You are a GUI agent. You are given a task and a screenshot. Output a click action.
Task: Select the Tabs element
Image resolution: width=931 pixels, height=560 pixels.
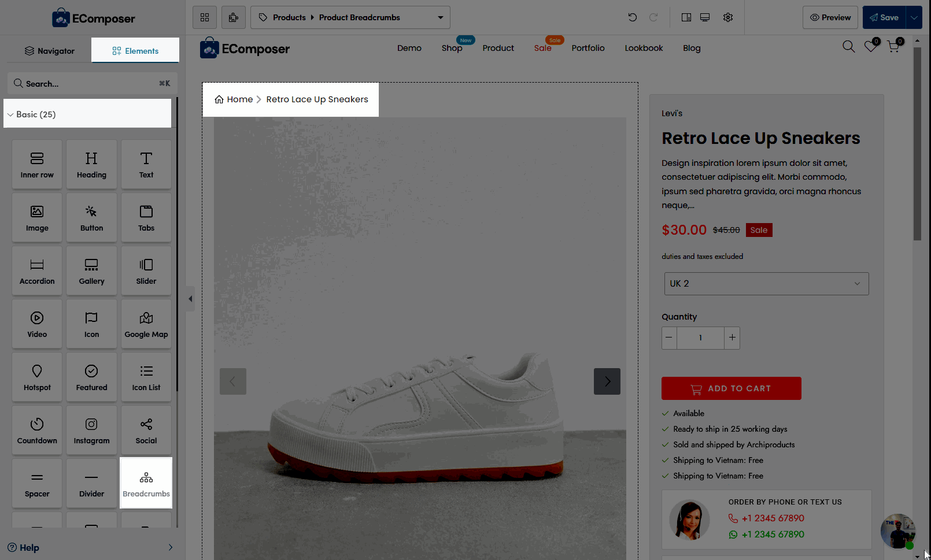(146, 217)
